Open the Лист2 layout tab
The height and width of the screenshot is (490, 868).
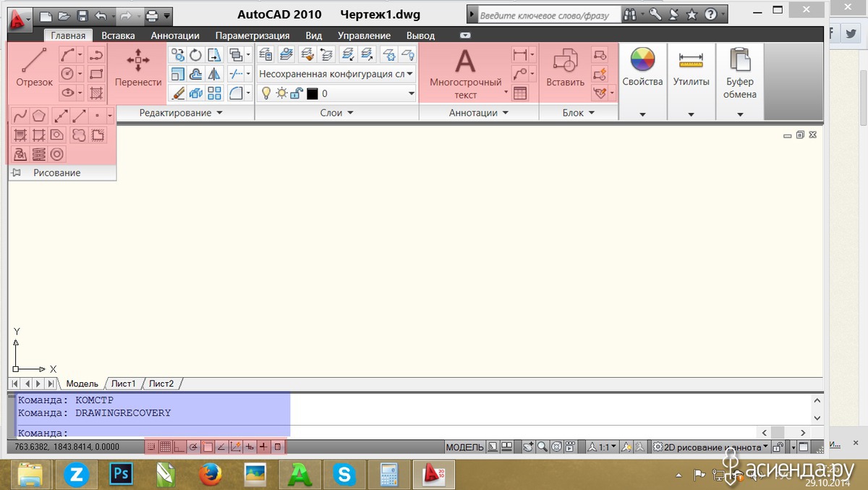pos(162,384)
